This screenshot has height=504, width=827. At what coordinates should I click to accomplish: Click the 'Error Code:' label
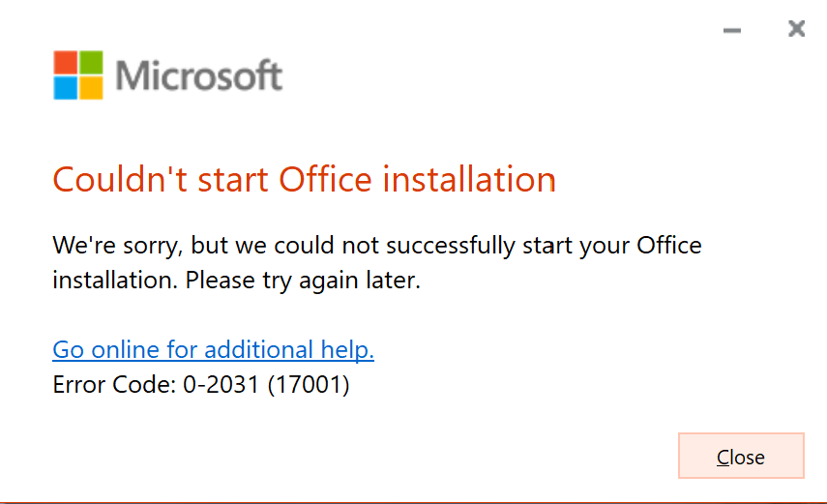tap(114, 384)
